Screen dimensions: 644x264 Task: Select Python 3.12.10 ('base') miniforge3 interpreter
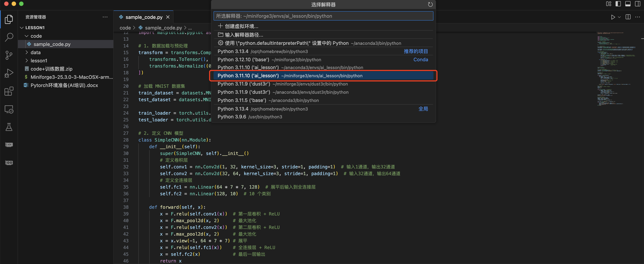[x=269, y=60]
